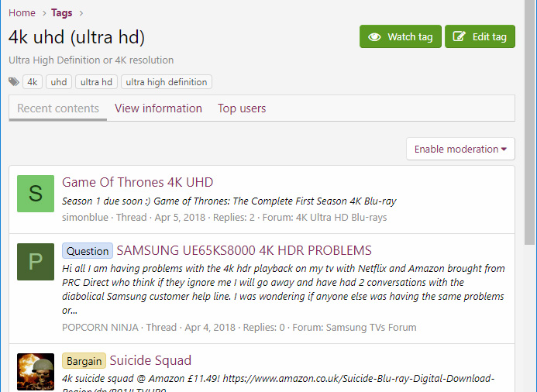This screenshot has width=537, height=392.
Task: Click the 4k tag chip
Action: click(x=33, y=82)
